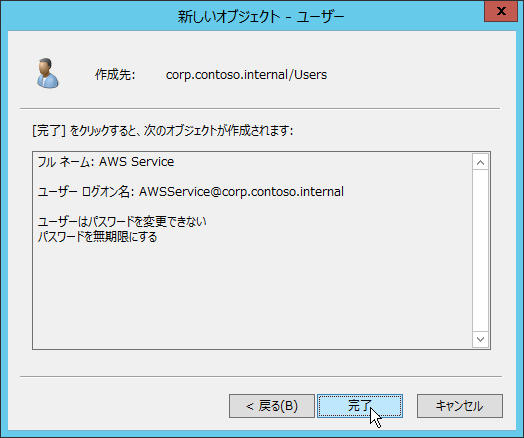Click the dialog title 新しいオブジェクト - ユーザー
The width and height of the screenshot is (524, 438).
pyautogui.click(x=261, y=16)
